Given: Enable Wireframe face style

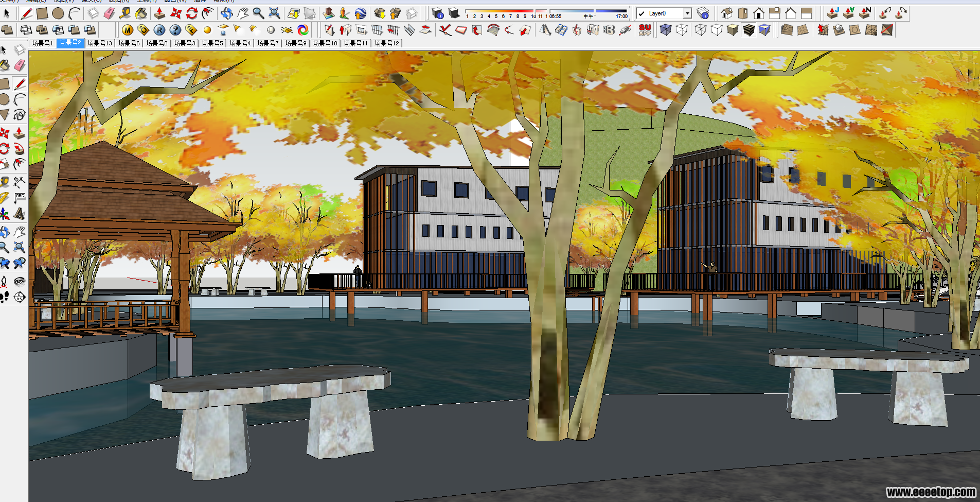Looking at the screenshot, I should [700, 30].
